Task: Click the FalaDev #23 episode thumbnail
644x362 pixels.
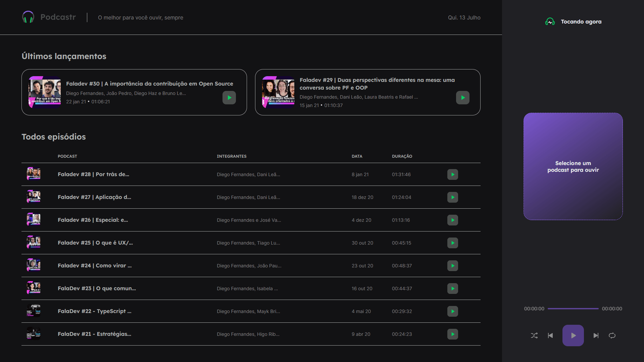Action: pyautogui.click(x=34, y=288)
